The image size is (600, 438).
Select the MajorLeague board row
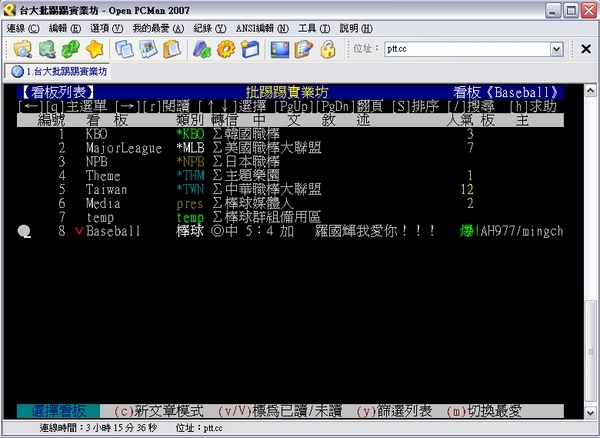pyautogui.click(x=290, y=148)
